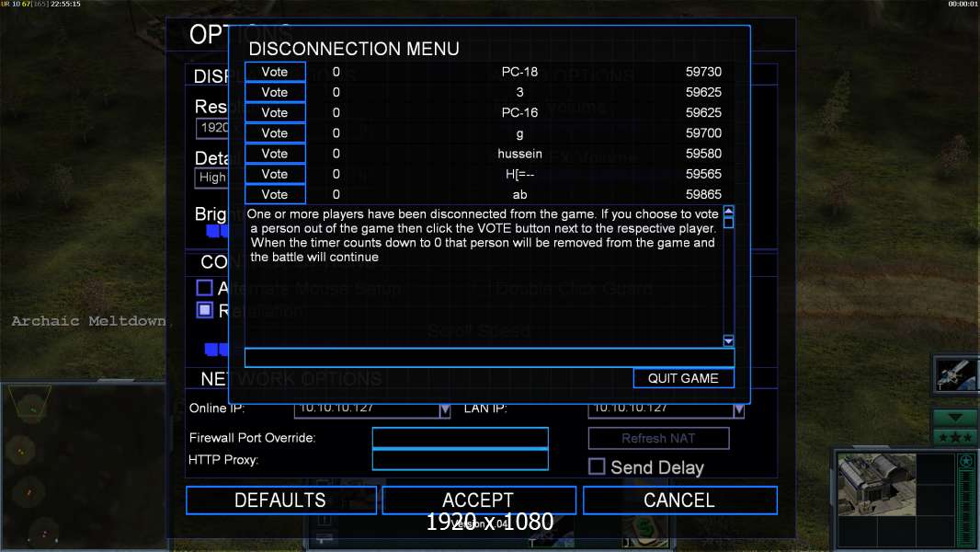The image size is (980, 552).
Task: Open the Detail level High dropdown
Action: coord(211,178)
